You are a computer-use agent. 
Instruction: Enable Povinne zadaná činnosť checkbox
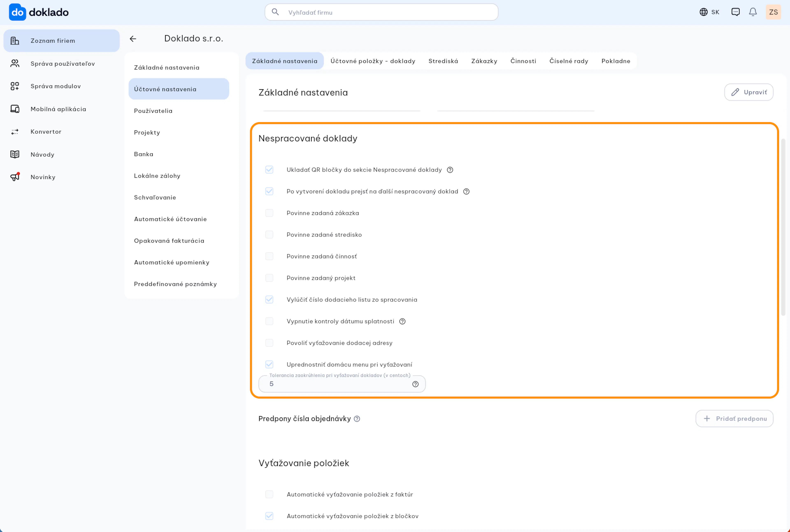point(269,256)
